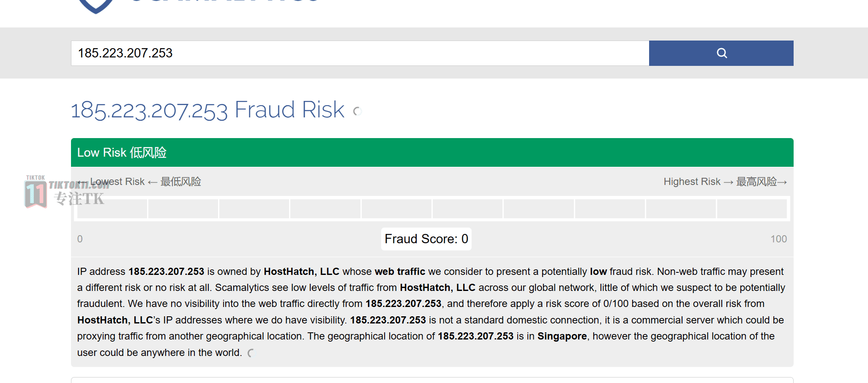Screen dimensions: 868x383
Task: Click the 0 scale label under meter
Action: coord(80,239)
